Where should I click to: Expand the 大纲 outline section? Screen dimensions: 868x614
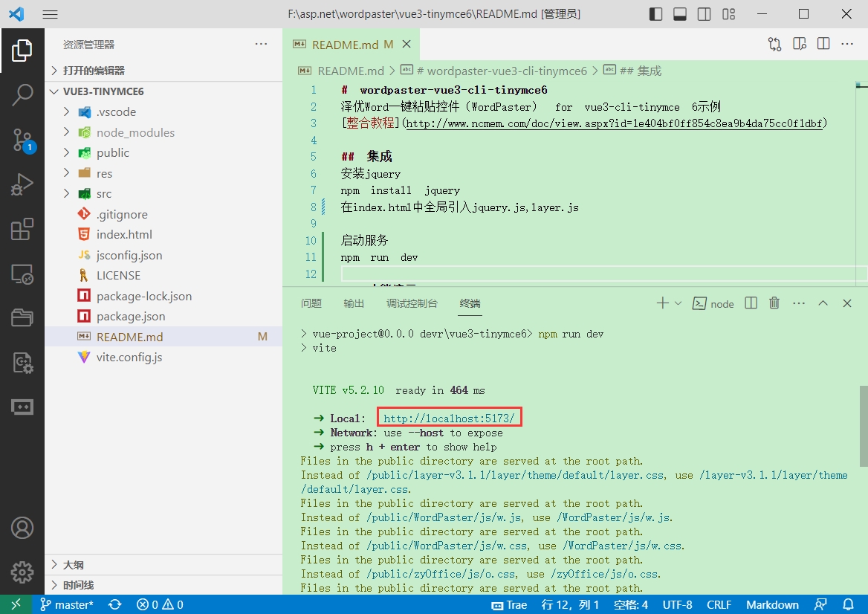(74, 565)
